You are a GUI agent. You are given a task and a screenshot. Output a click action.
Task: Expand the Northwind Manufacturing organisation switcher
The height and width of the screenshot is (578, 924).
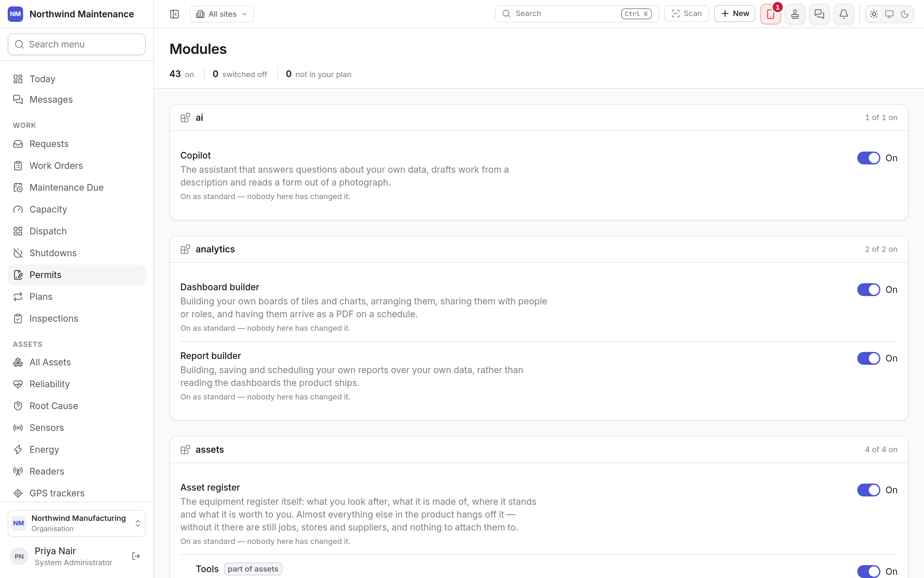click(x=76, y=523)
